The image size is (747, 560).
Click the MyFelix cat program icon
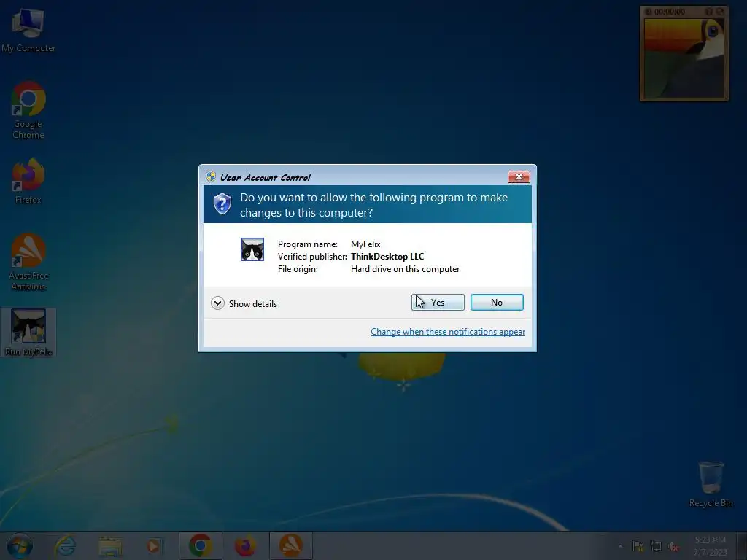click(252, 249)
